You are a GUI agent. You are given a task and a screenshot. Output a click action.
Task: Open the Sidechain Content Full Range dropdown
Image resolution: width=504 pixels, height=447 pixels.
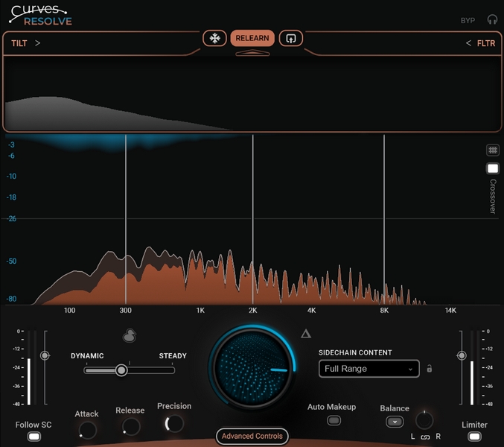click(x=369, y=369)
